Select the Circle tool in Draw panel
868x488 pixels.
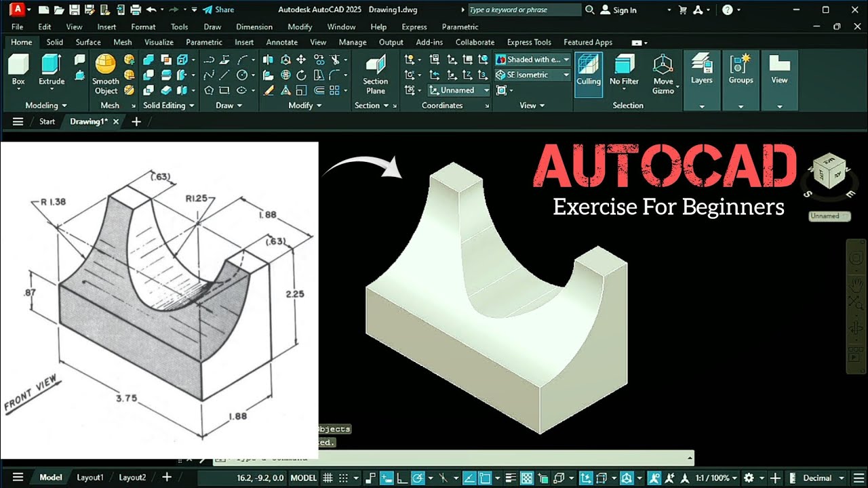tap(242, 75)
